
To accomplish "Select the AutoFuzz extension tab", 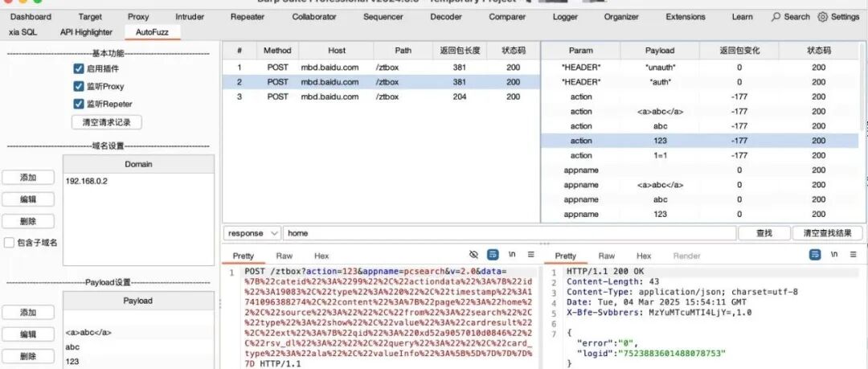I will point(152,32).
